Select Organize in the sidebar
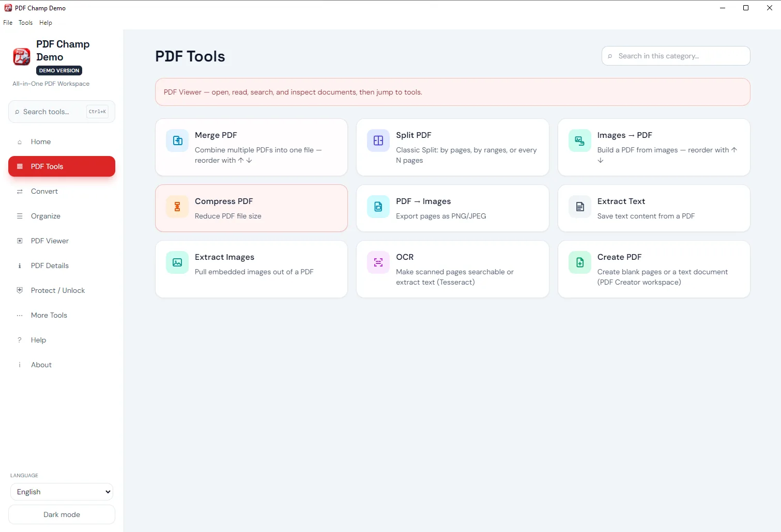The width and height of the screenshot is (781, 532). [62, 216]
